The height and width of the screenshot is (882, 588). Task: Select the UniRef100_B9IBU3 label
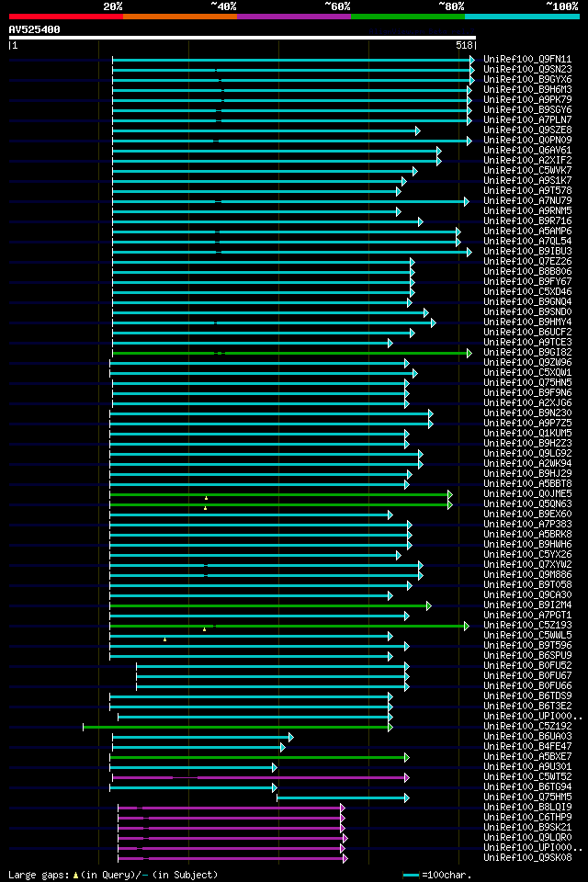tap(527, 252)
